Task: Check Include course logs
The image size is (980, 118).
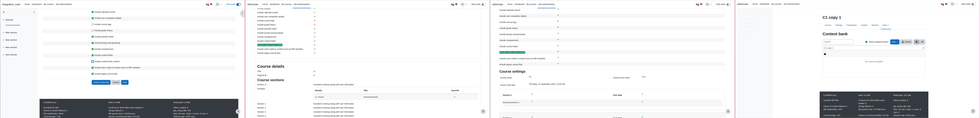Action: 92,24
